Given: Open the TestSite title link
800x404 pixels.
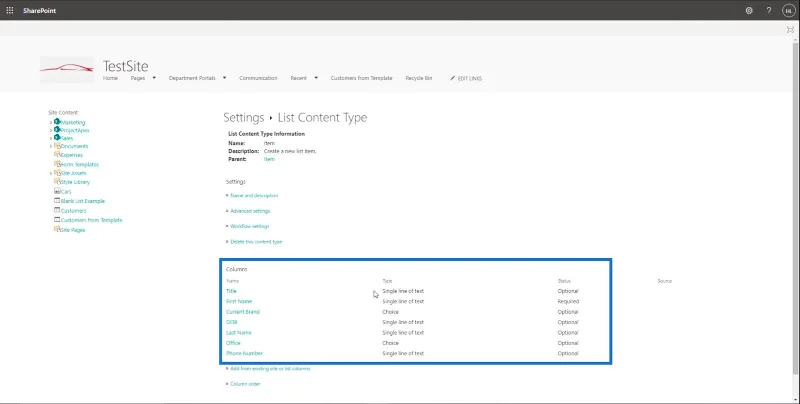Looking at the screenshot, I should point(126,66).
